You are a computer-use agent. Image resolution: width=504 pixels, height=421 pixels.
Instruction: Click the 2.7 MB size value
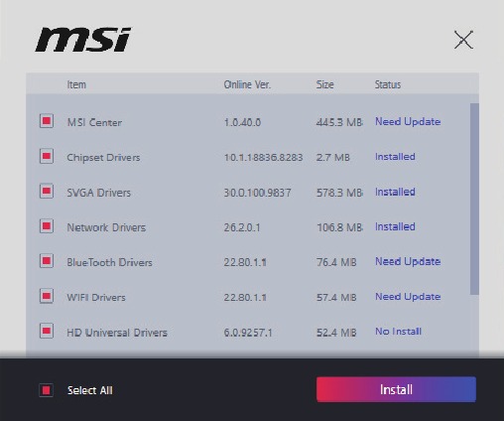coord(333,158)
